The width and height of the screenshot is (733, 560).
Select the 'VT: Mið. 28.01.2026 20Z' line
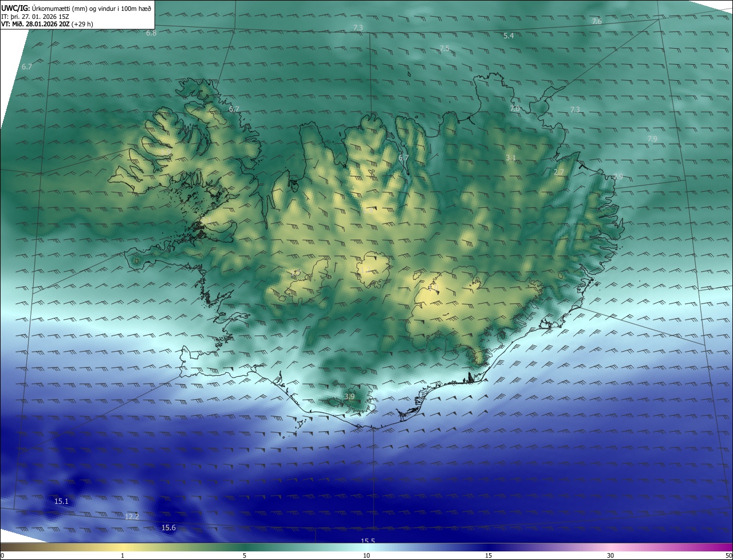click(x=47, y=24)
